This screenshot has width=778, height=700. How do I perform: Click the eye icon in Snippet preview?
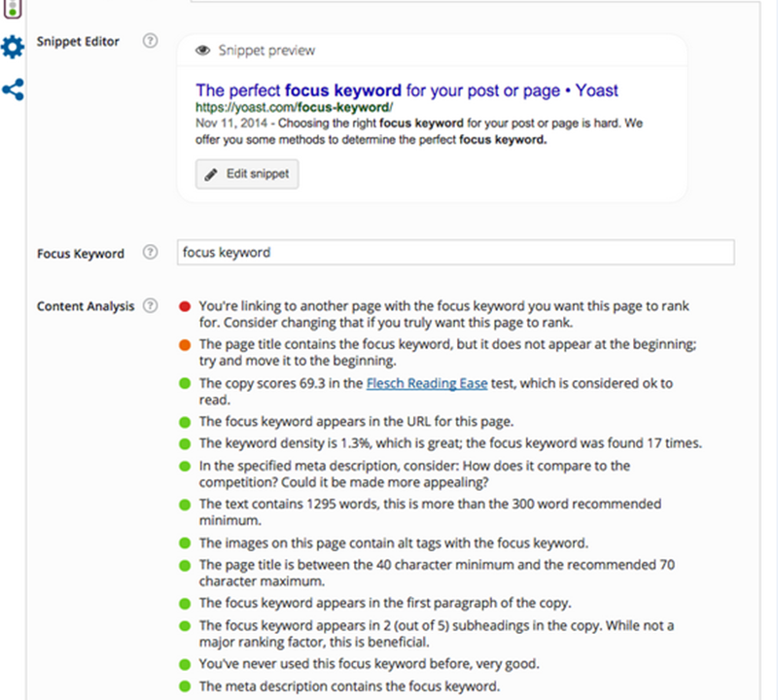[x=203, y=51]
